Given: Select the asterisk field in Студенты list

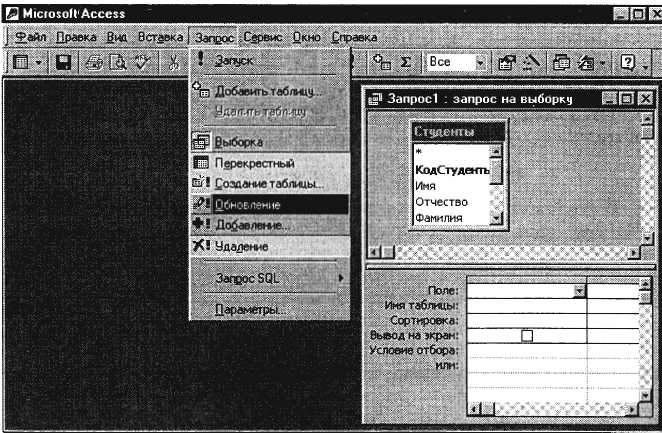Looking at the screenshot, I should (451, 151).
